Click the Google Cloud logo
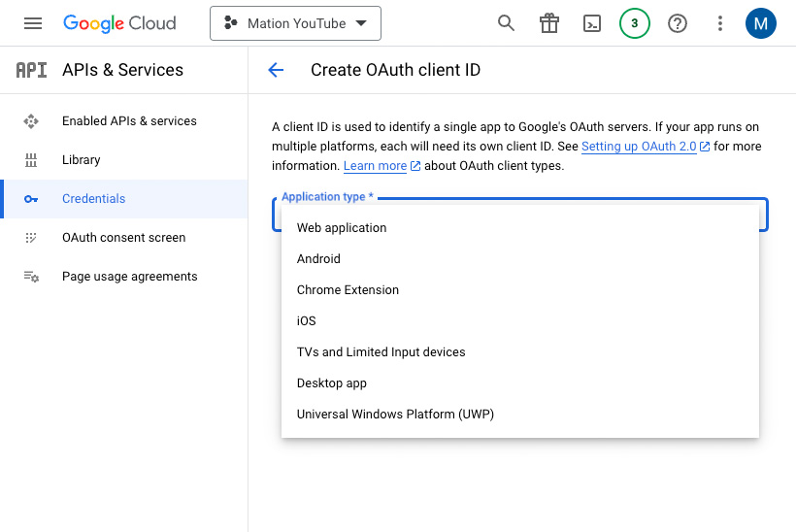This screenshot has height=532, width=796. (x=119, y=23)
